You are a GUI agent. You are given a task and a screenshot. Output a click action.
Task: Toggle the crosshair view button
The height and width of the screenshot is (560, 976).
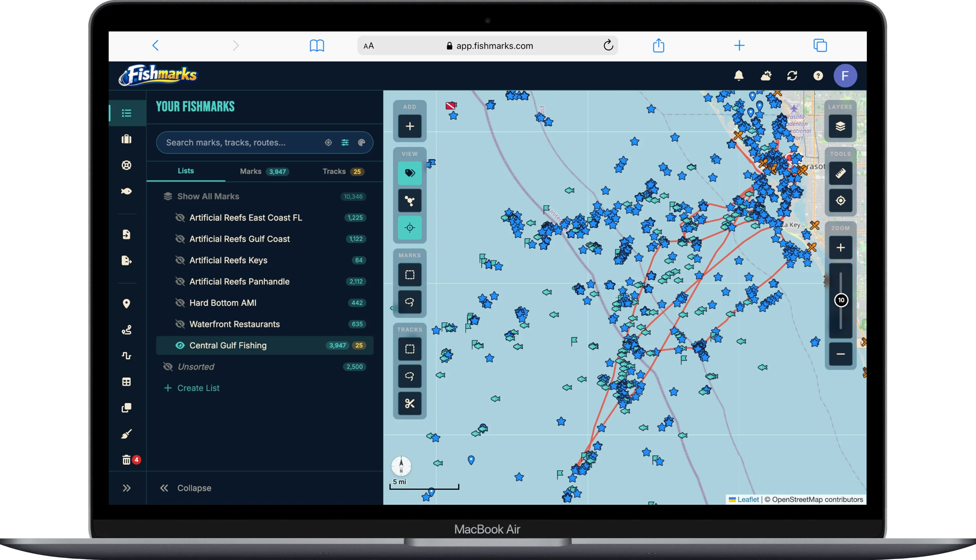coord(410,228)
